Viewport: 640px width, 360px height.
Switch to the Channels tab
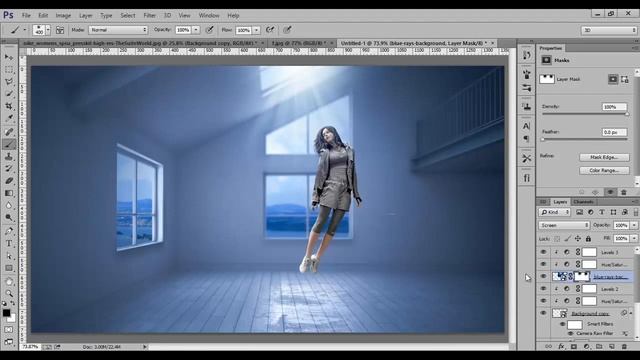click(583, 202)
